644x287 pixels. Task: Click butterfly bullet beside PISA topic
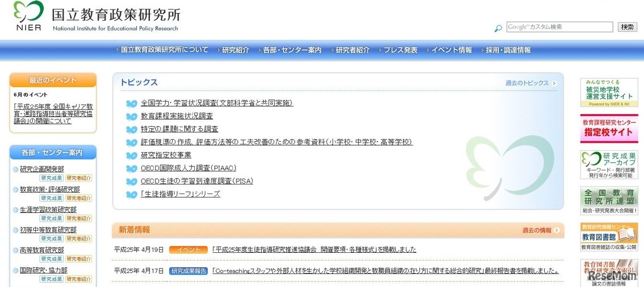pyautogui.click(x=131, y=182)
